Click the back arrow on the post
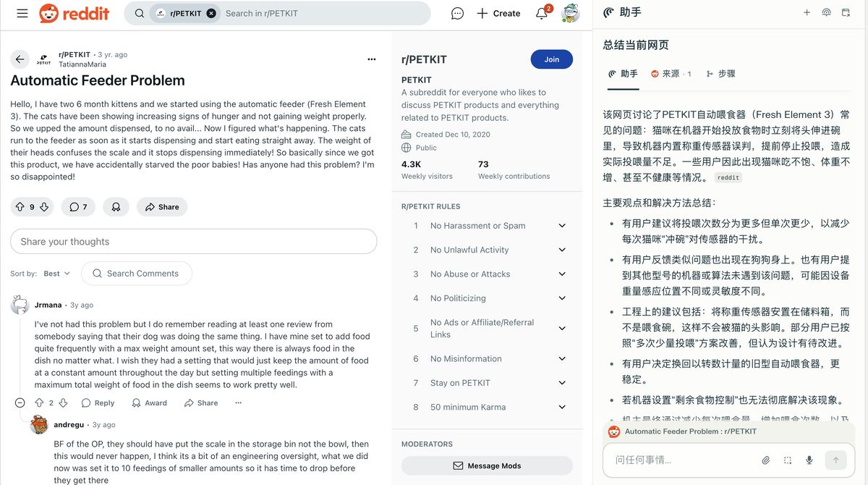868x485 pixels. [20, 59]
